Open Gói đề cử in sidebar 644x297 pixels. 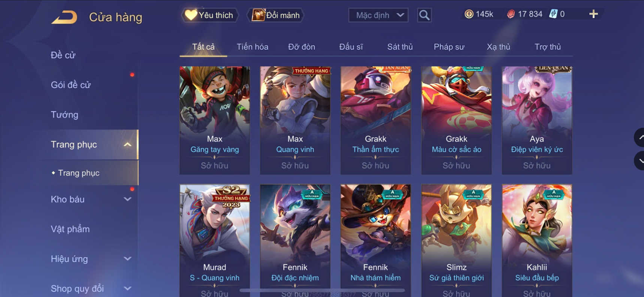[x=71, y=85]
